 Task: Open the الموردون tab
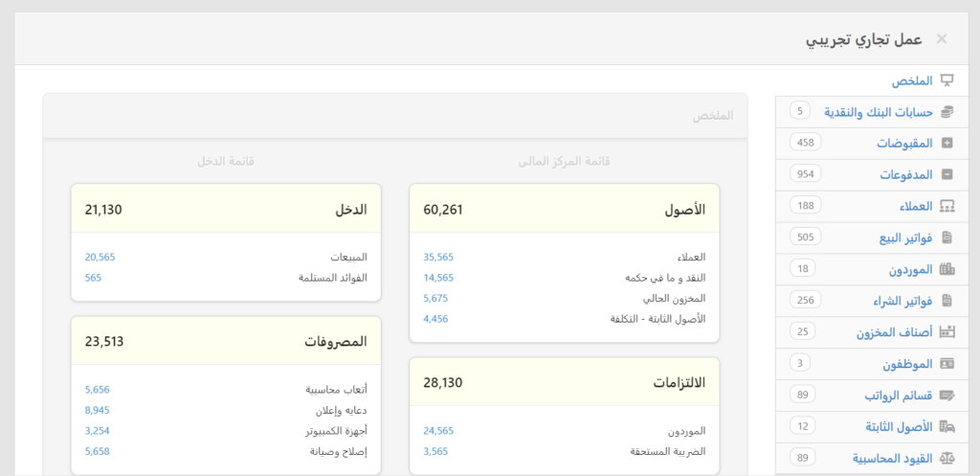871,269
